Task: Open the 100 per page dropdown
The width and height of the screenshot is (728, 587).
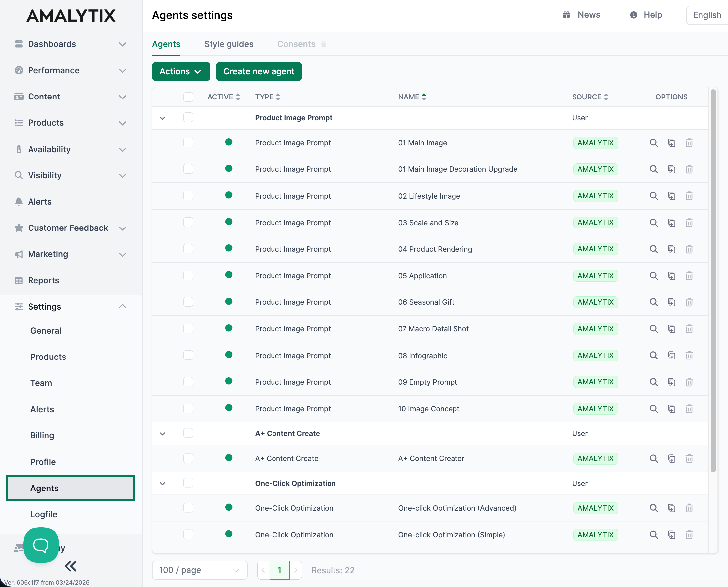Action: point(200,570)
